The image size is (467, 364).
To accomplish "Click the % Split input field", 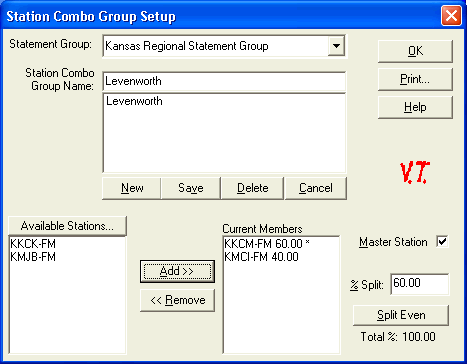I will (420, 284).
